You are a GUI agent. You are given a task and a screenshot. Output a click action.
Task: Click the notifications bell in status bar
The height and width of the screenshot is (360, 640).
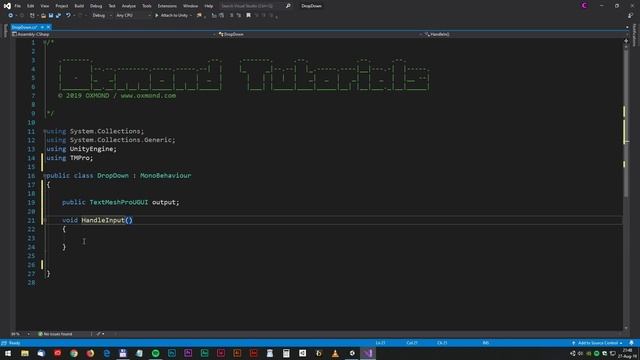pos(631,343)
